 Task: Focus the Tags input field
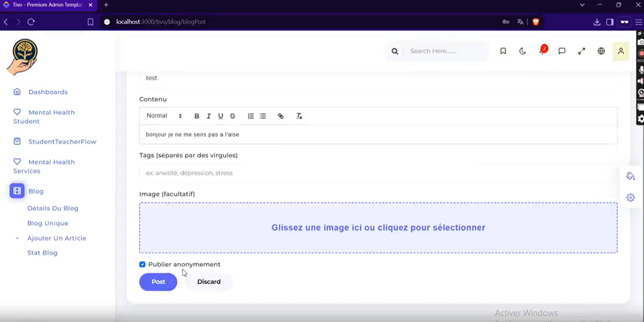coord(378,173)
